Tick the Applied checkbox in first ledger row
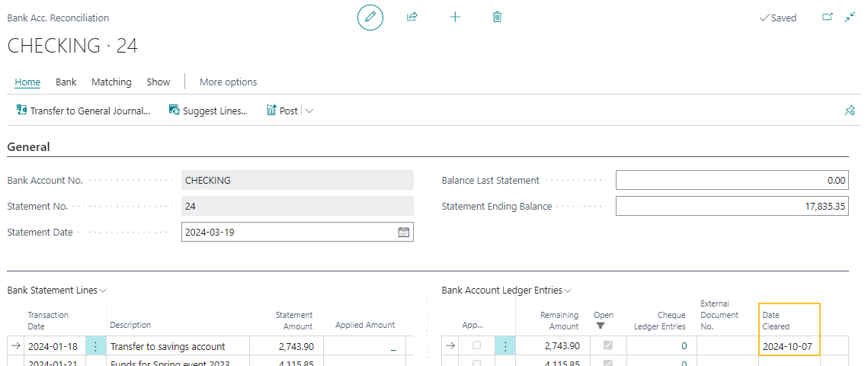The height and width of the screenshot is (366, 868). [477, 346]
